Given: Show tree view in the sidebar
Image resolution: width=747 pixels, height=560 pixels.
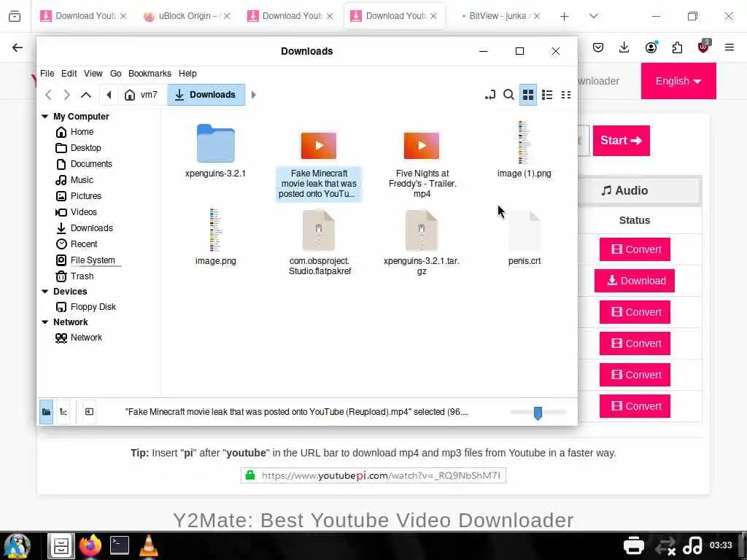Looking at the screenshot, I should coord(63,412).
